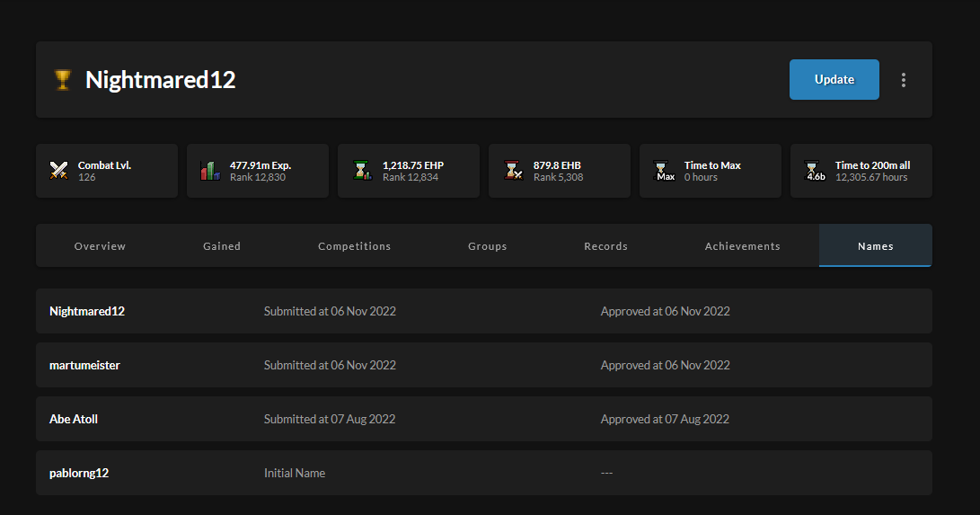Select the Records tab
The width and height of the screenshot is (980, 515).
pos(605,246)
